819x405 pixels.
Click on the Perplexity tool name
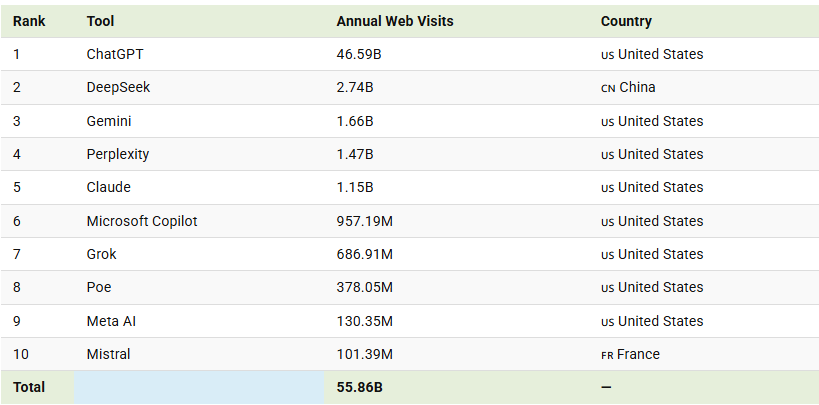118,154
